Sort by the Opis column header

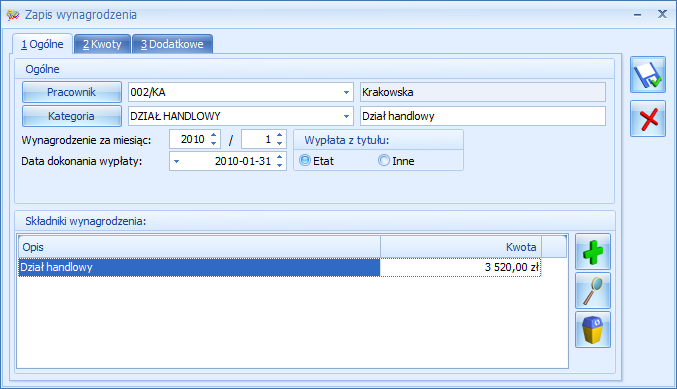tap(199, 247)
